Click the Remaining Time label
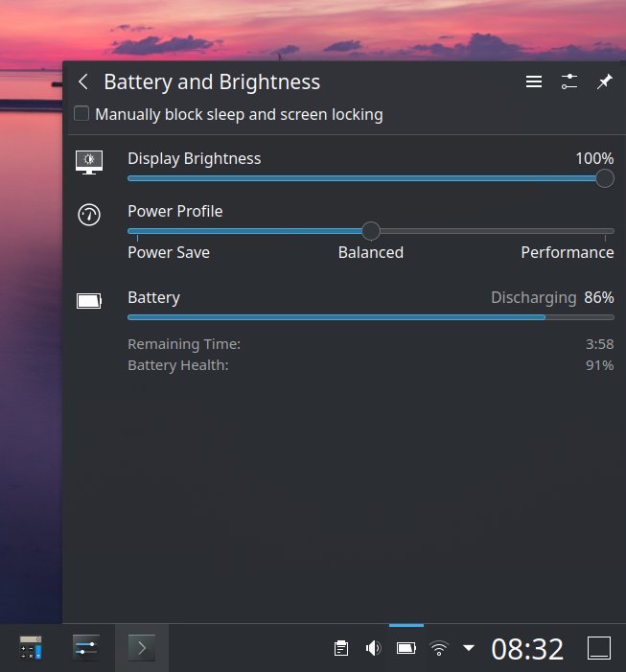626x672 pixels. (184, 344)
